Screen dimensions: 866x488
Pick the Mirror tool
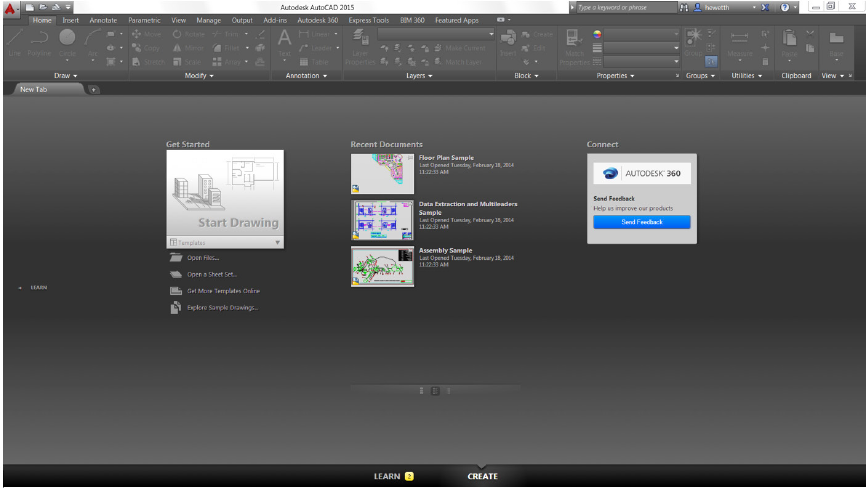188,48
